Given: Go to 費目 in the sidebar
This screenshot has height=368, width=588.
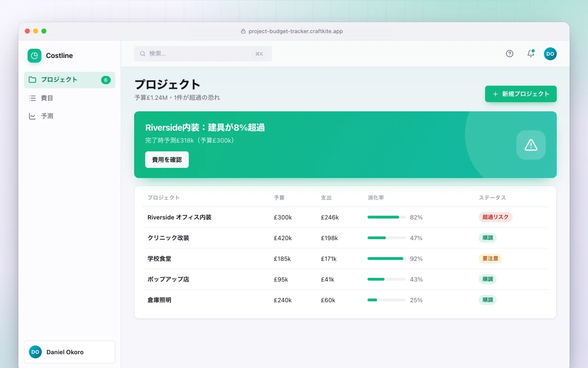Looking at the screenshot, I should pos(69,98).
